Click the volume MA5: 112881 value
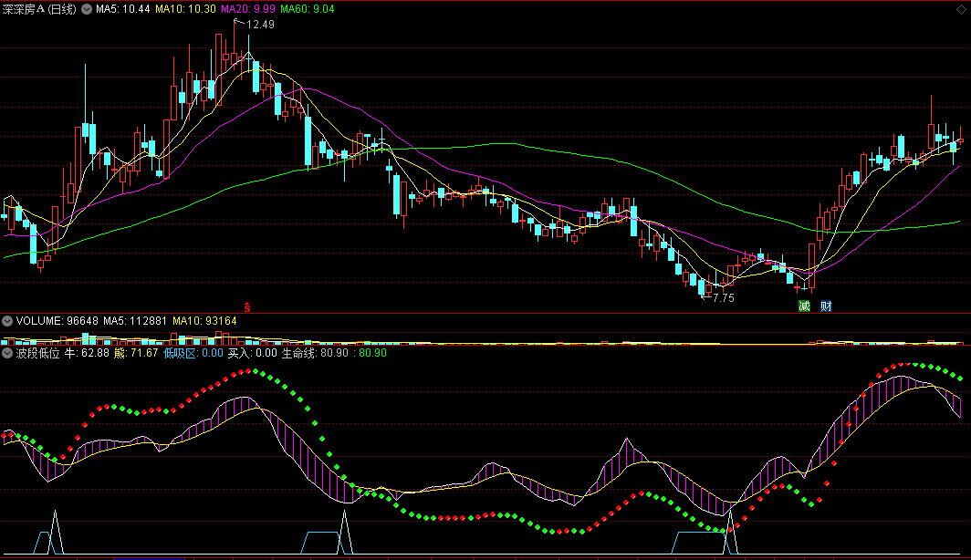Screen dimensions: 971x560 click(135, 321)
